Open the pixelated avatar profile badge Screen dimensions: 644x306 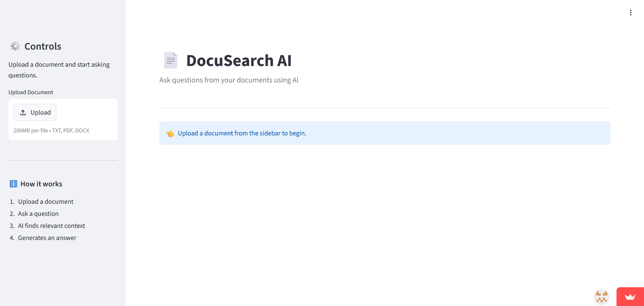coord(602,297)
